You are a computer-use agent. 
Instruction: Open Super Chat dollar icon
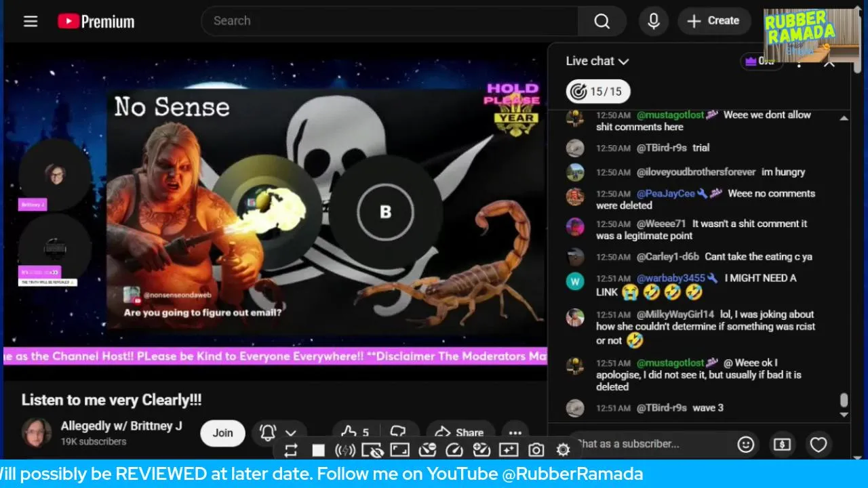coord(782,445)
